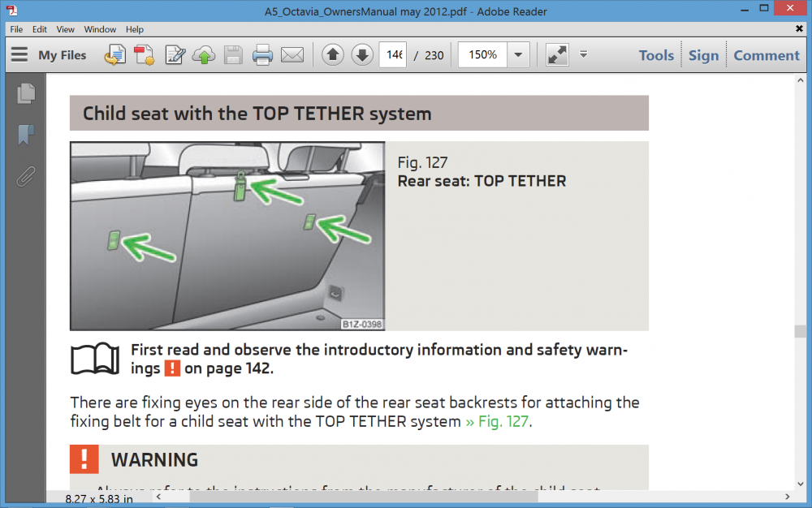Click the cloud upload icon
This screenshot has height=508, width=812.
pyautogui.click(x=204, y=55)
